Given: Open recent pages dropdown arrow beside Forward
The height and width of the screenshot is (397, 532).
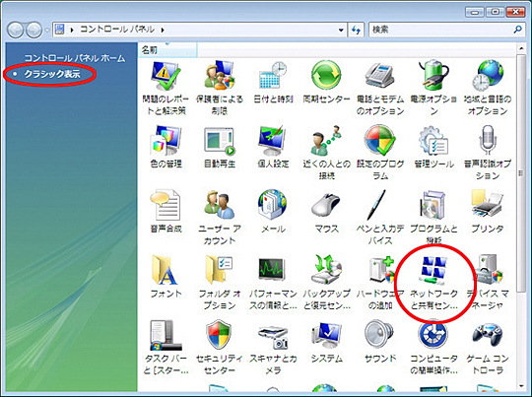Looking at the screenshot, I should click(47, 30).
